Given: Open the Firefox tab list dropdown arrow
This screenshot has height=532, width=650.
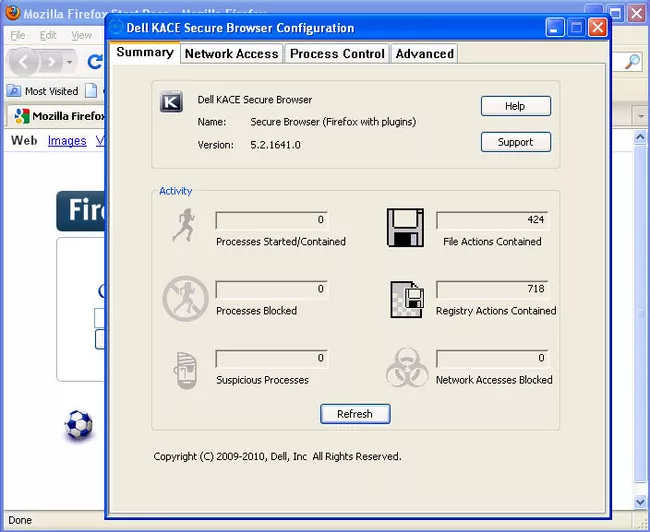Looking at the screenshot, I should [640, 117].
